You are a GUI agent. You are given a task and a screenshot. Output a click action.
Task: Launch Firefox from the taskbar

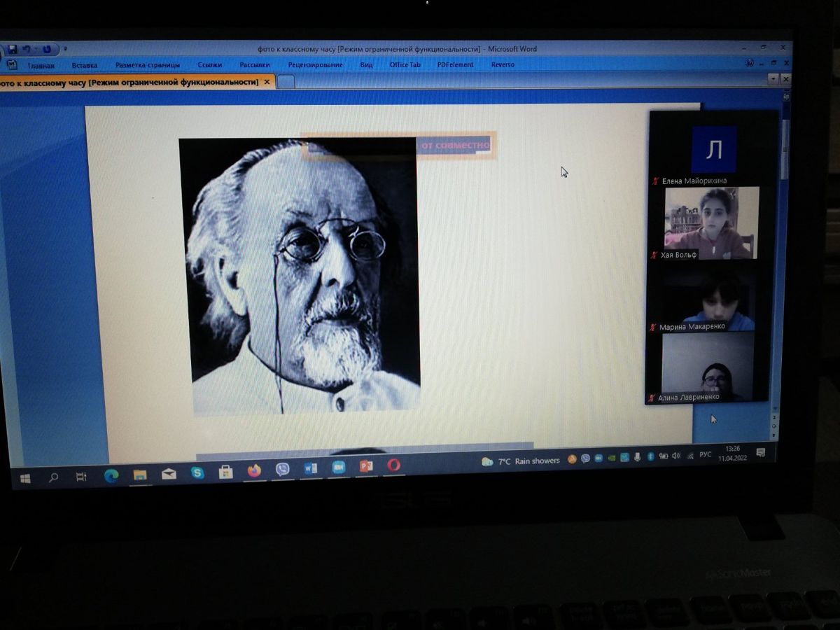click(x=254, y=471)
